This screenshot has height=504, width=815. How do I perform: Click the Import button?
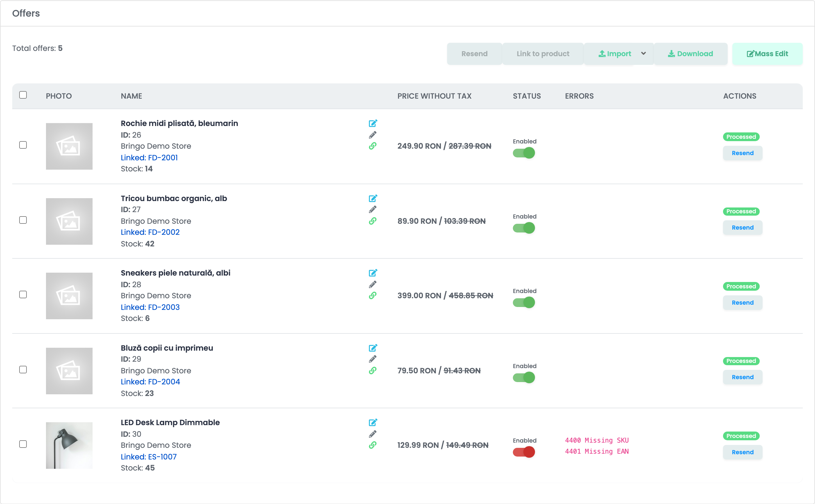click(615, 54)
